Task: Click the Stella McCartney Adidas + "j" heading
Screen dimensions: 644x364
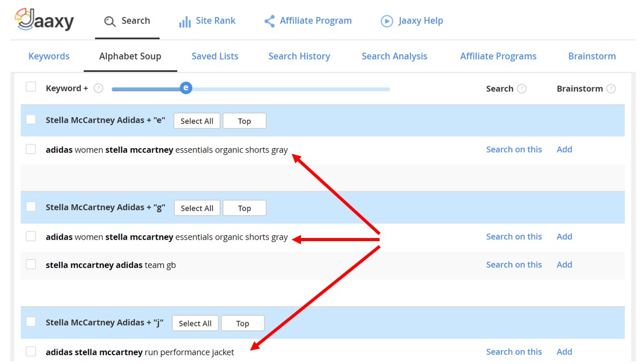Action: (x=104, y=322)
